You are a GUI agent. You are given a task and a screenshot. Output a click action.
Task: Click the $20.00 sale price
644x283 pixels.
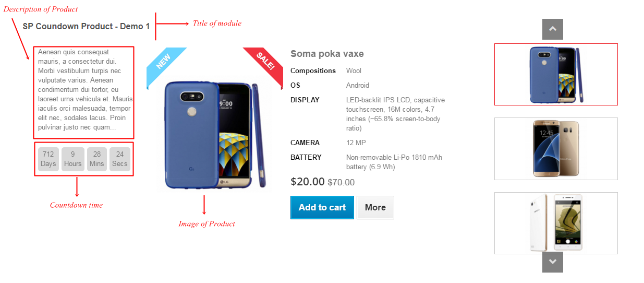pyautogui.click(x=308, y=182)
